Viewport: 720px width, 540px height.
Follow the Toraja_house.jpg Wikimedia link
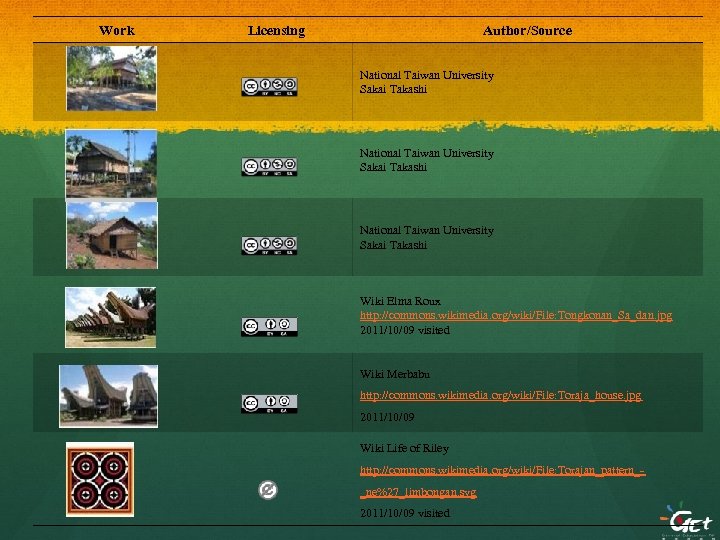coord(501,395)
